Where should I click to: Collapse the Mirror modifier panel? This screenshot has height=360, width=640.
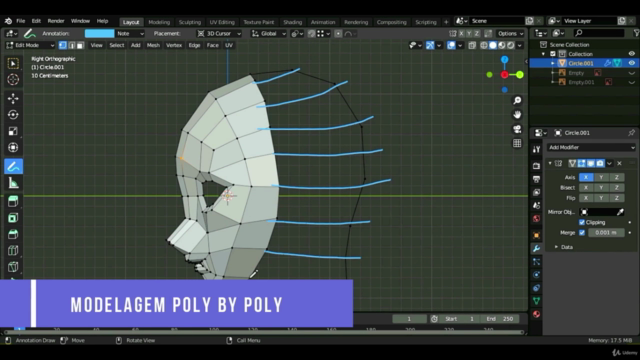click(550, 163)
